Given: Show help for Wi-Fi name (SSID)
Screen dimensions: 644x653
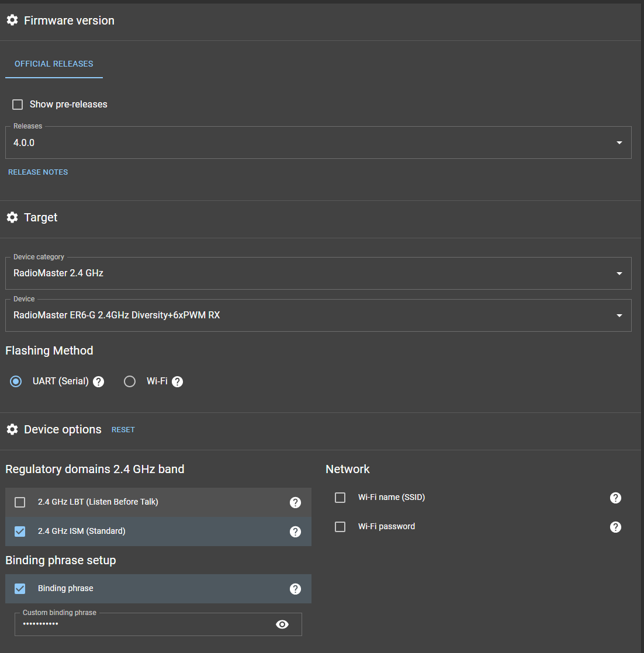Looking at the screenshot, I should pos(616,498).
